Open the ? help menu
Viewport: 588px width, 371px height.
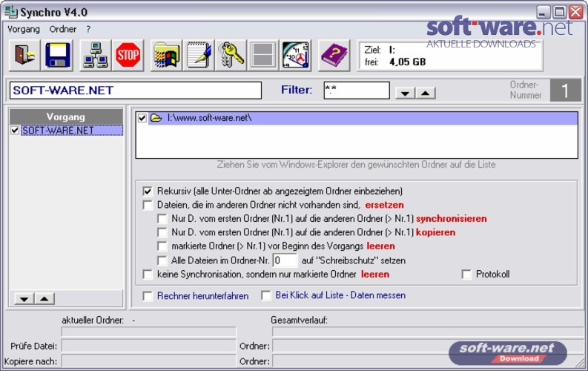coord(88,29)
